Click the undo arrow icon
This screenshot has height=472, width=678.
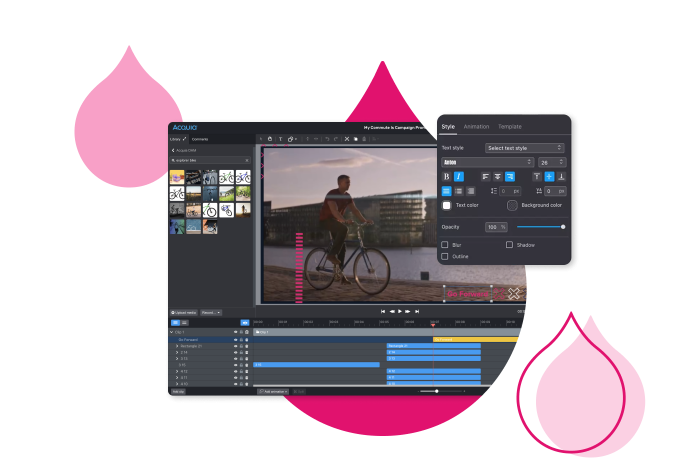pyautogui.click(x=327, y=139)
